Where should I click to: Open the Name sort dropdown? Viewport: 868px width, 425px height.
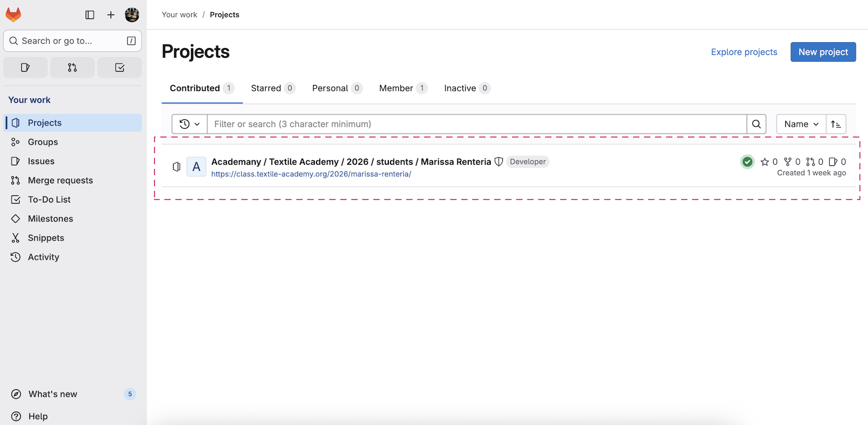point(801,124)
